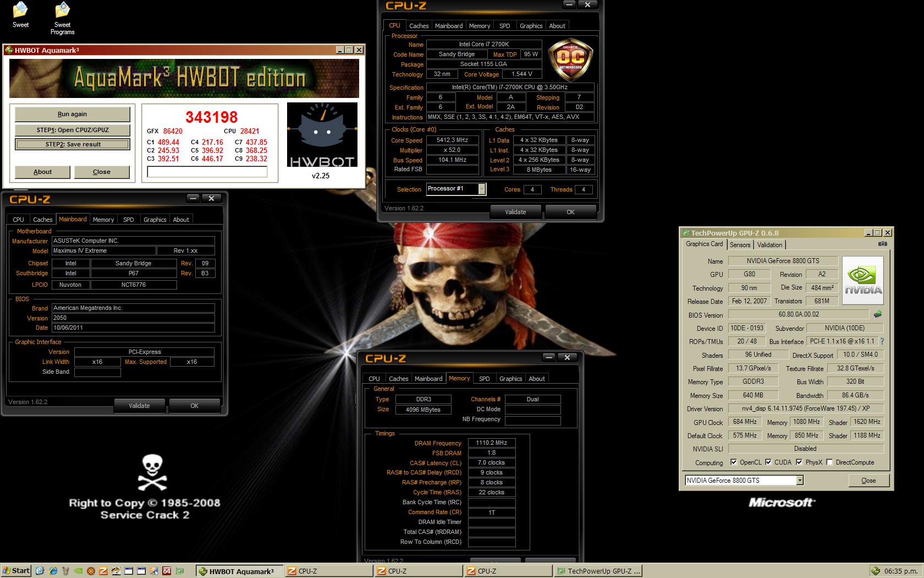The width and height of the screenshot is (924, 578).
Task: Switch to the Sensors tab in GPU-Z
Action: click(740, 245)
